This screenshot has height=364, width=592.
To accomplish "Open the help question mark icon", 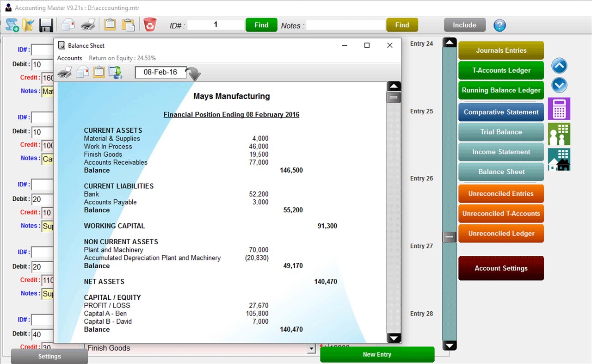I will [x=499, y=25].
